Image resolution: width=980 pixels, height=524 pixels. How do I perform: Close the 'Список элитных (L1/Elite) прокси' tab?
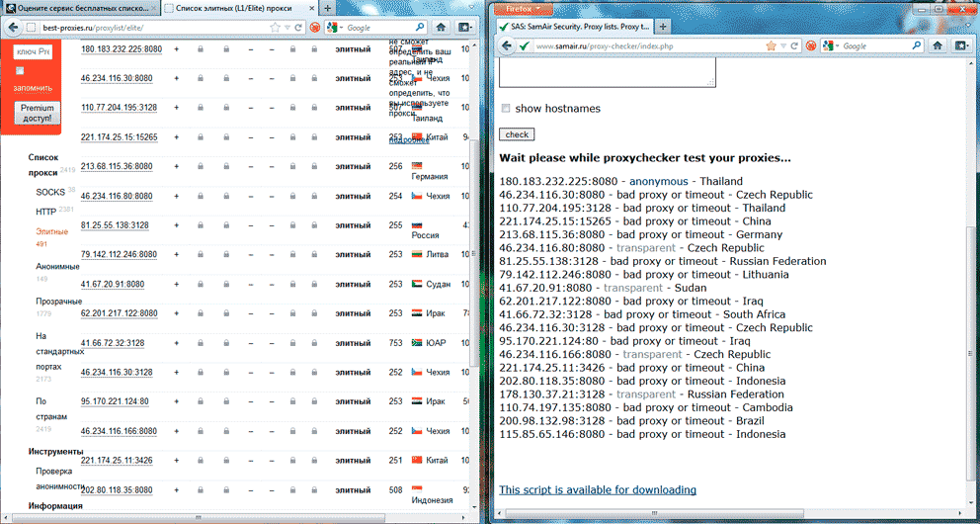[x=312, y=9]
